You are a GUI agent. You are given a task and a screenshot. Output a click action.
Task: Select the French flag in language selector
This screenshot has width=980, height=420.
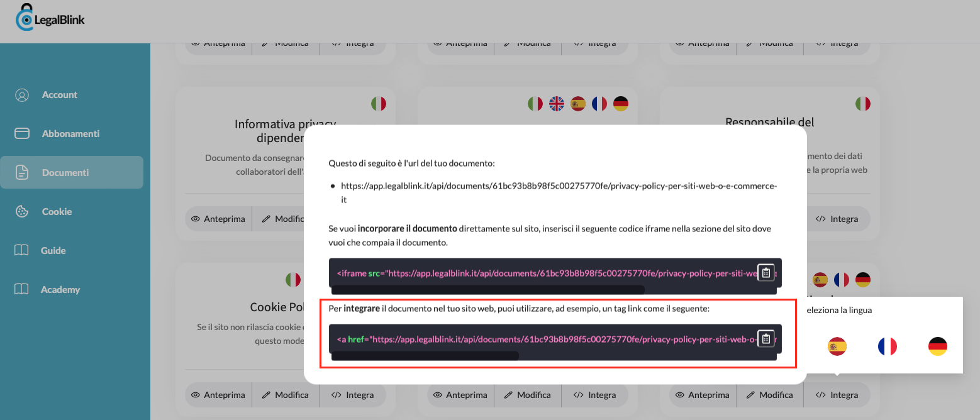click(888, 346)
